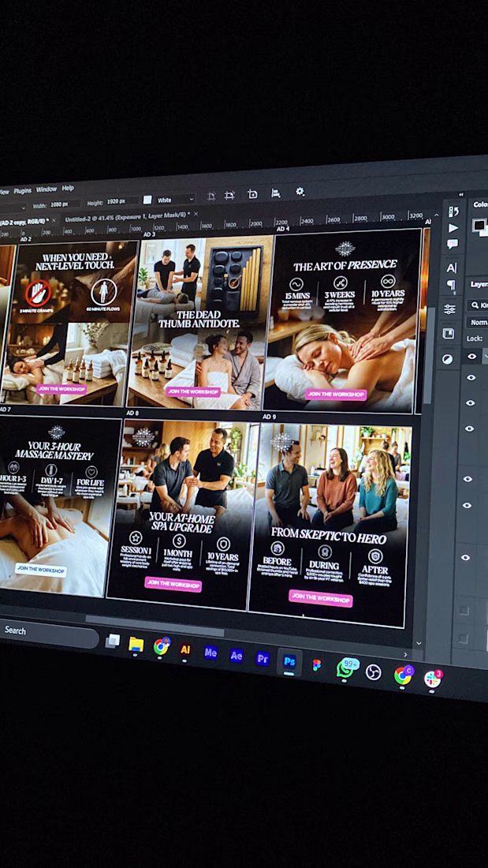Show the last hidden layer via empty visibility box
Screen dimensions: 488x868
coord(463,638)
